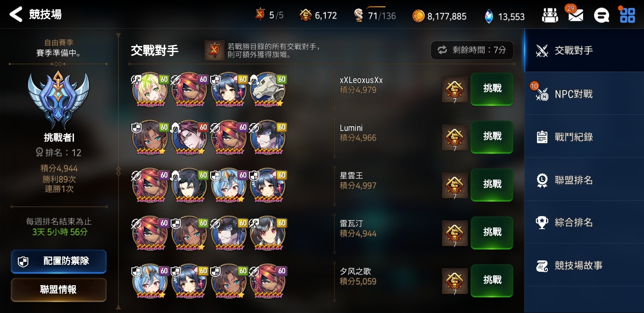Click the conquest point badge next to xXLeoxusXx
644x313 pixels.
pos(455,90)
